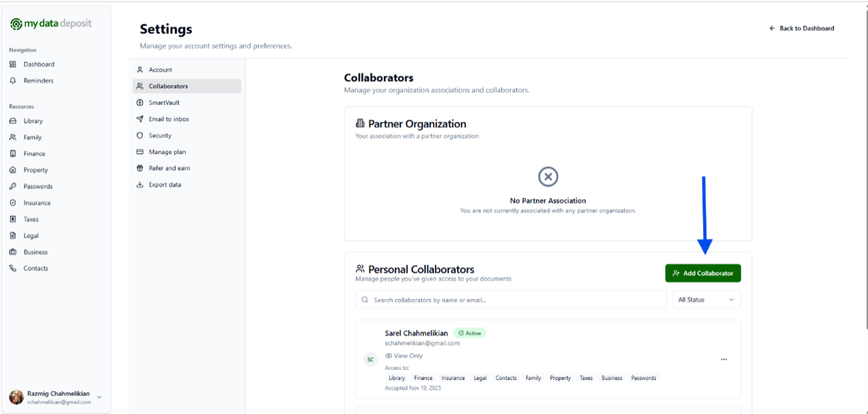This screenshot has height=414, width=868.
Task: Select the Collaborators settings section
Action: [187, 86]
